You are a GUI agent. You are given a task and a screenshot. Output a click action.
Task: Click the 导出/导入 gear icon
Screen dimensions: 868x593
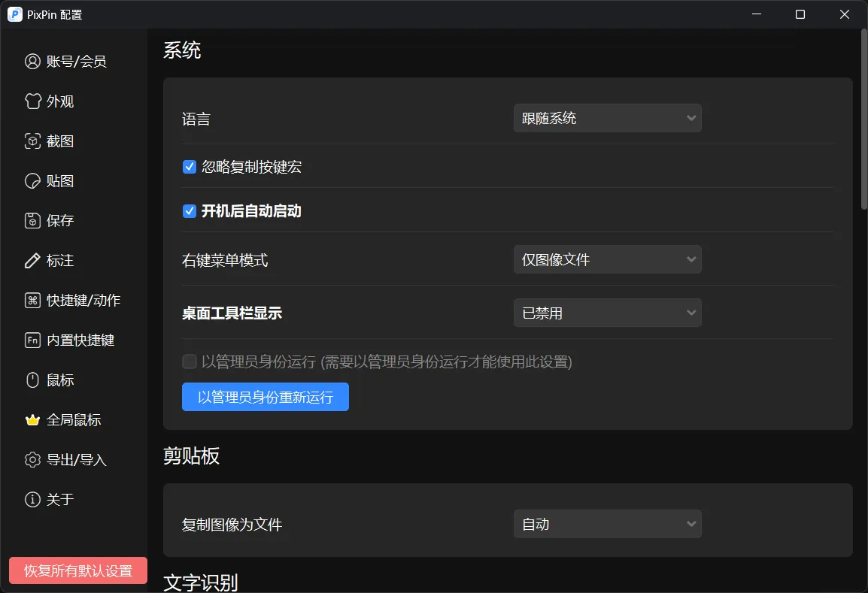32,460
